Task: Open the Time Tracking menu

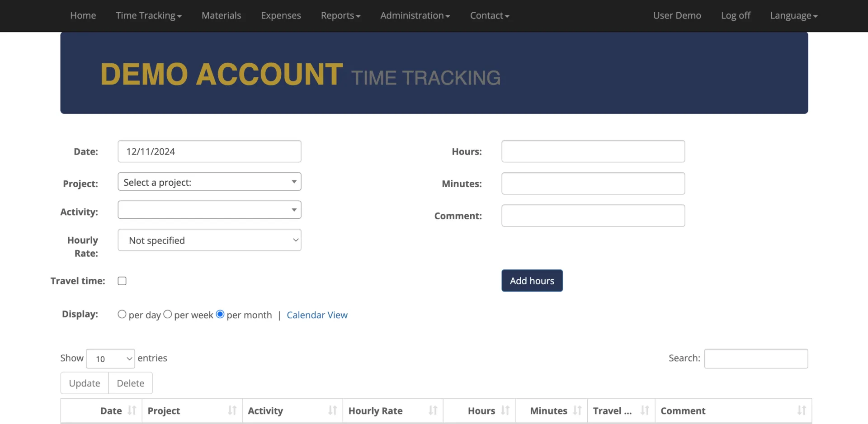Action: tap(148, 16)
